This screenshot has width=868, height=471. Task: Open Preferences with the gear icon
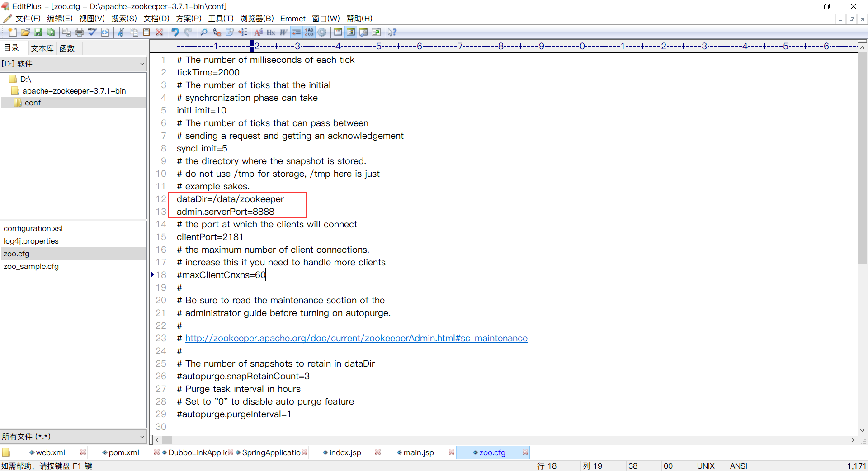click(322, 32)
